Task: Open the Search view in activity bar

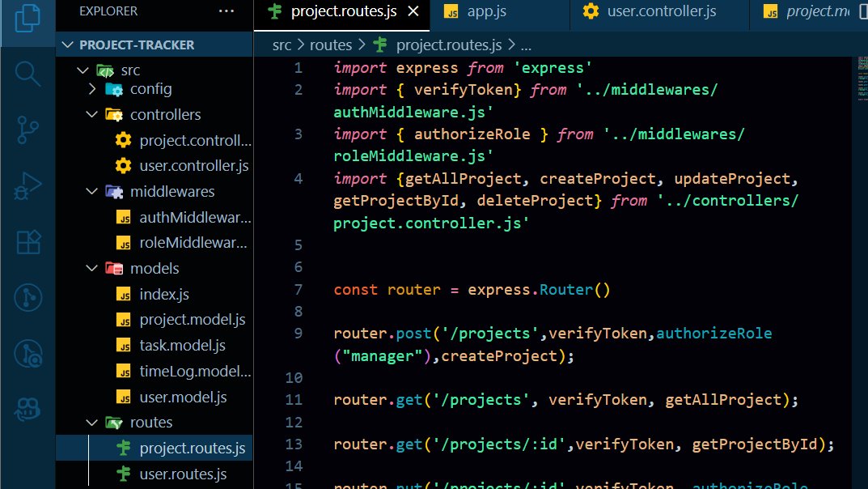Action: tap(28, 74)
